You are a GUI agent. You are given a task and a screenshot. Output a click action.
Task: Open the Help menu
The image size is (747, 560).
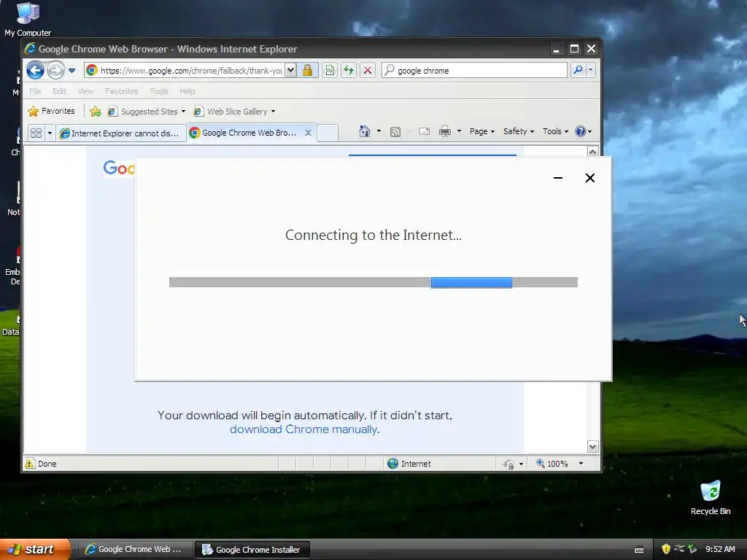[x=187, y=91]
